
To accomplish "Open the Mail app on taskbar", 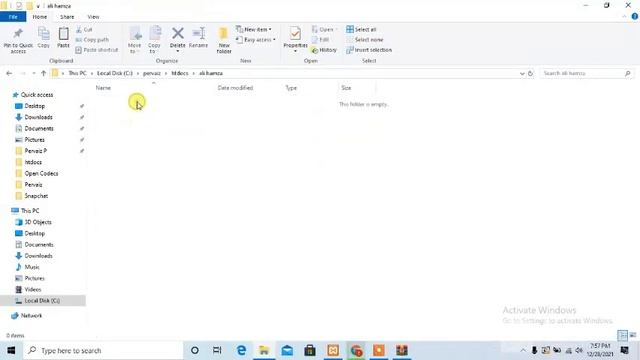I will point(287,350).
